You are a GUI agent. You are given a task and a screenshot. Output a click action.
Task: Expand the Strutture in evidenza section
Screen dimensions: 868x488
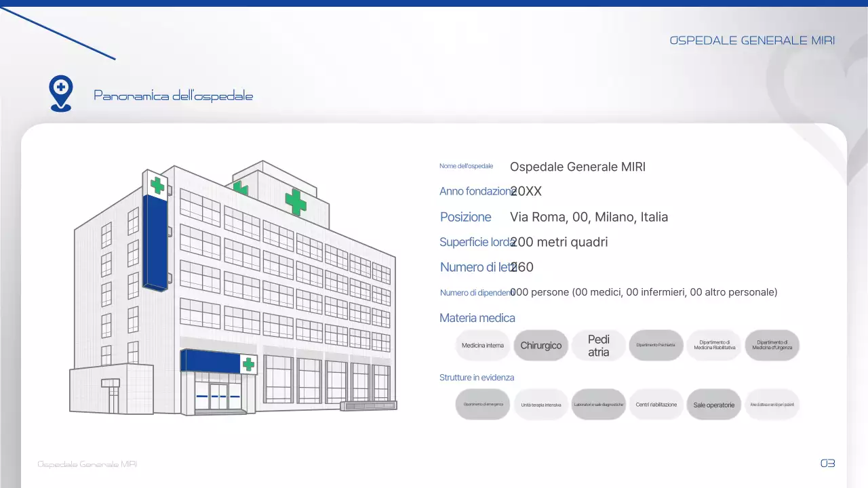click(477, 378)
